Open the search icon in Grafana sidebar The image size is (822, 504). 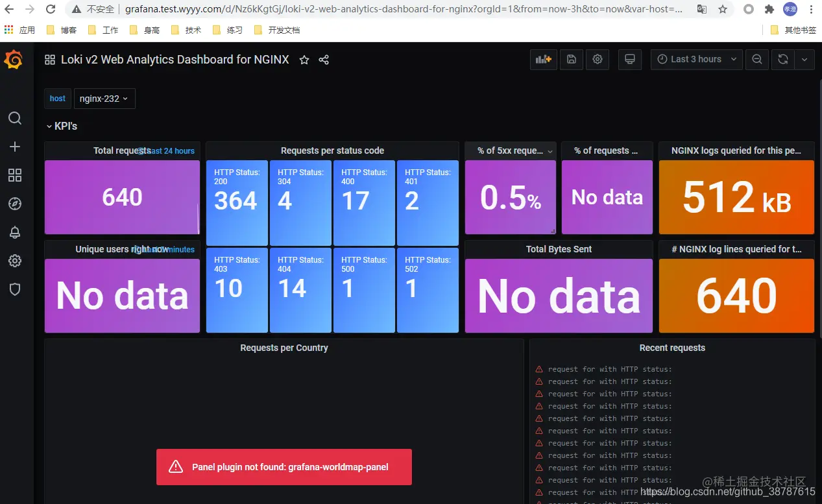15,118
